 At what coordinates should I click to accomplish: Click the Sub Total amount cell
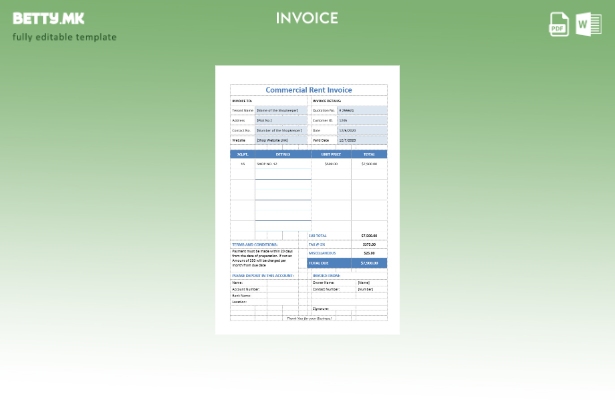pyautogui.click(x=369, y=236)
